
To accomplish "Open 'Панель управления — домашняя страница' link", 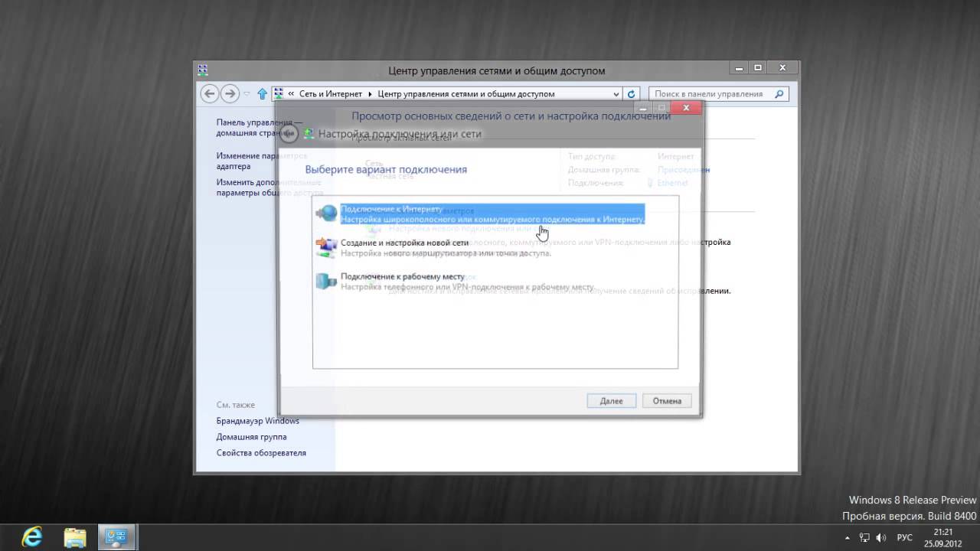I will tap(259, 127).
